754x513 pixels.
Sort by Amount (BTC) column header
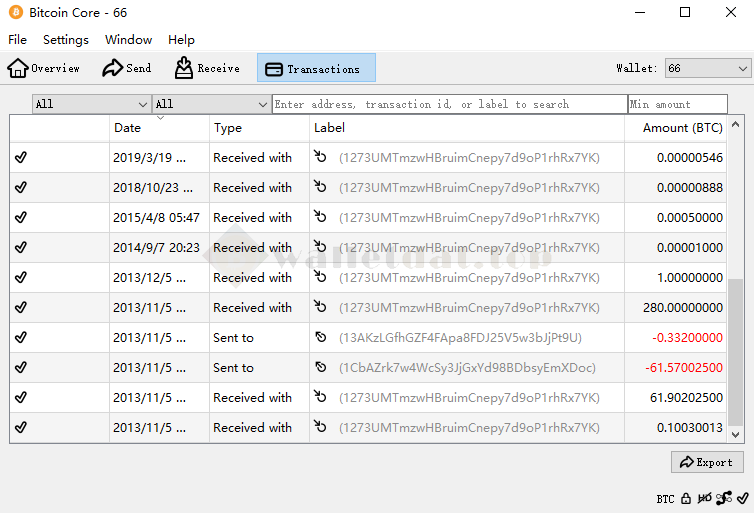682,128
